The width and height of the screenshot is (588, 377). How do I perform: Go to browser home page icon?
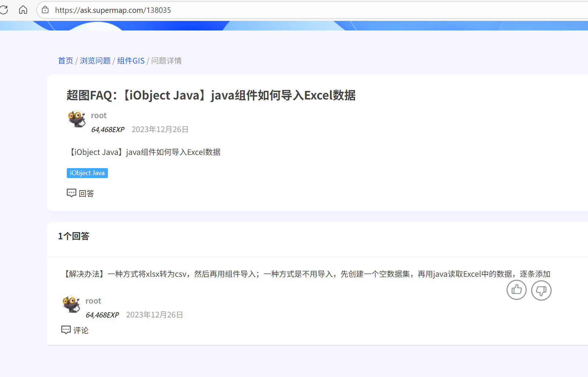[x=23, y=10]
